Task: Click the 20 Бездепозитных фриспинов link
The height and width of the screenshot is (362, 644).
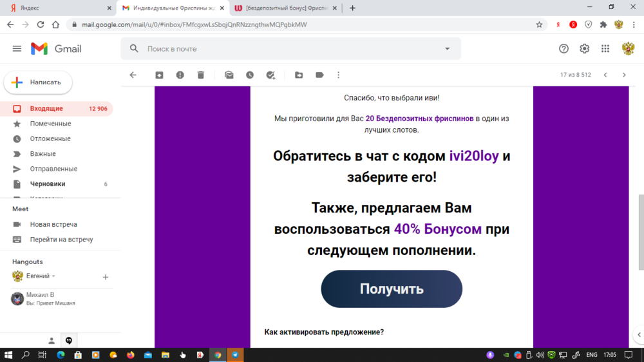Action: [x=419, y=119]
